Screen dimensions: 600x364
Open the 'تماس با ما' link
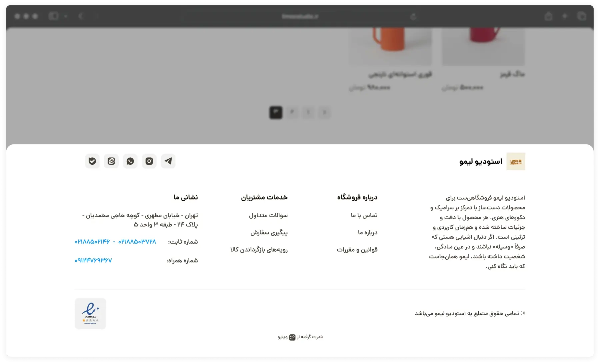tap(364, 215)
